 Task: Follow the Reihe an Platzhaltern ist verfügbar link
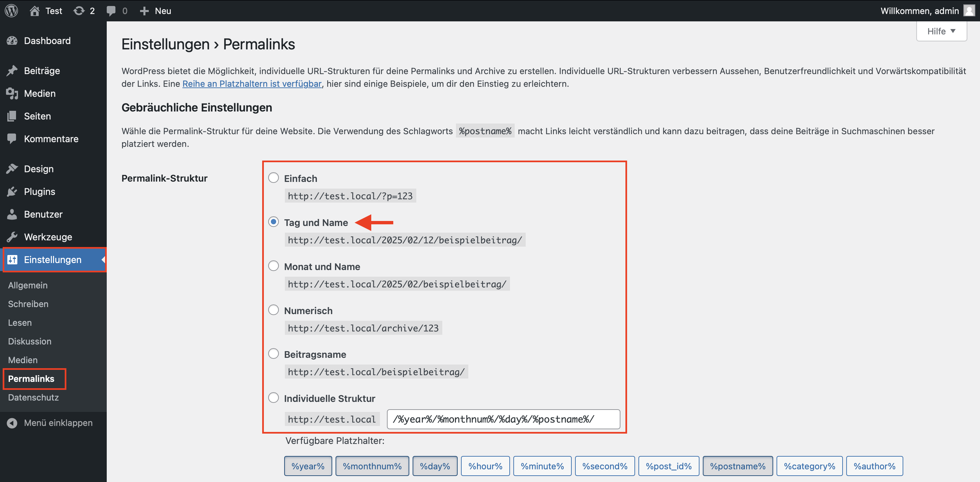coord(252,84)
